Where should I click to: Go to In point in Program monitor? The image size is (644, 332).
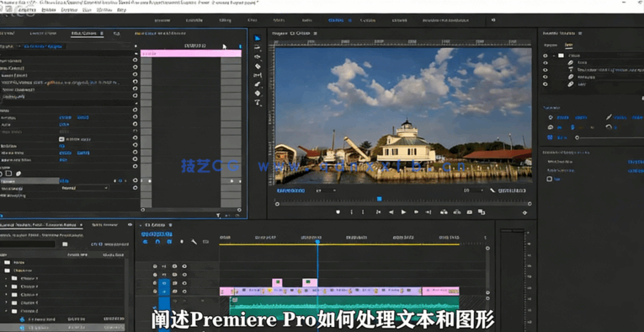(x=378, y=212)
